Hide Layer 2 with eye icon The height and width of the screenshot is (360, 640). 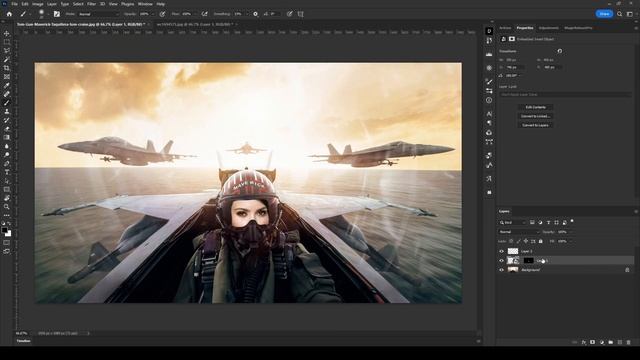coord(502,251)
